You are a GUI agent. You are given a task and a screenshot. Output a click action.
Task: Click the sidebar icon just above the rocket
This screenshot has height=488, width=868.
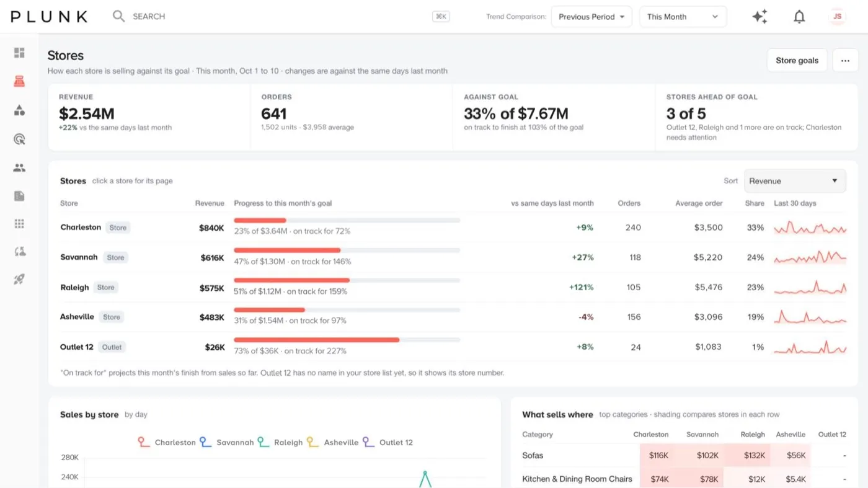point(19,251)
